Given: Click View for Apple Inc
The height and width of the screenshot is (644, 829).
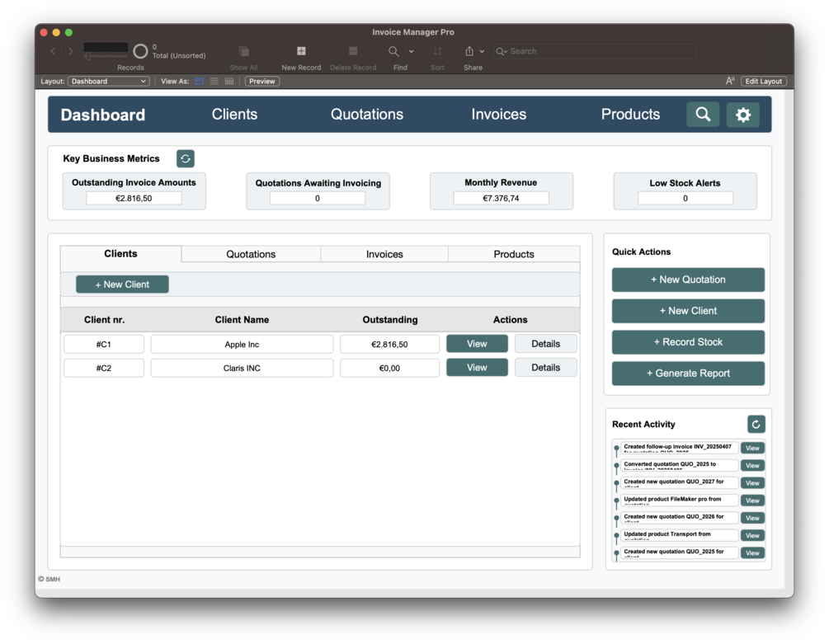Looking at the screenshot, I should tap(477, 344).
